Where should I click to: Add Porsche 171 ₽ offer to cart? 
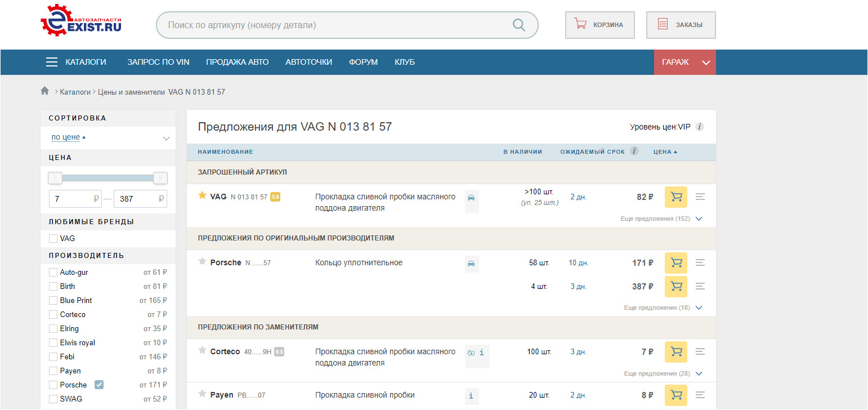click(676, 263)
